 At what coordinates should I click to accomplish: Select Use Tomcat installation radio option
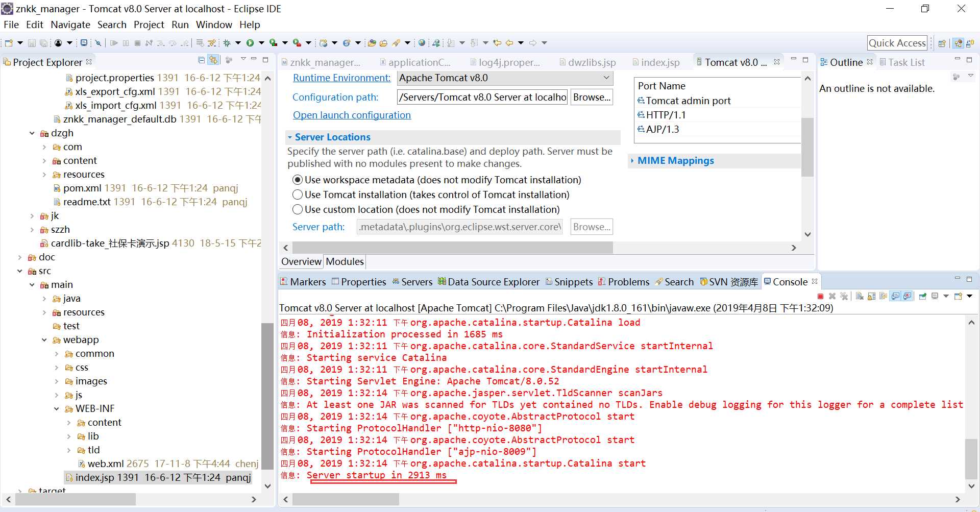coord(298,194)
